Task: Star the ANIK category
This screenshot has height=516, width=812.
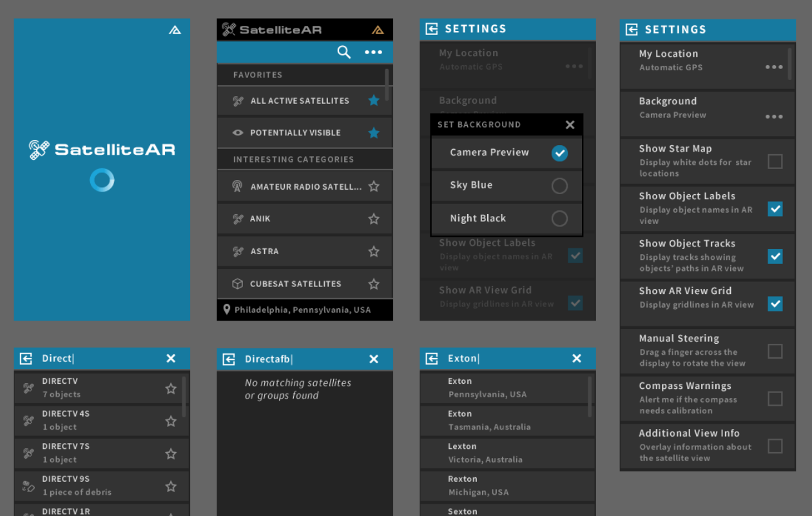Action: tap(374, 219)
